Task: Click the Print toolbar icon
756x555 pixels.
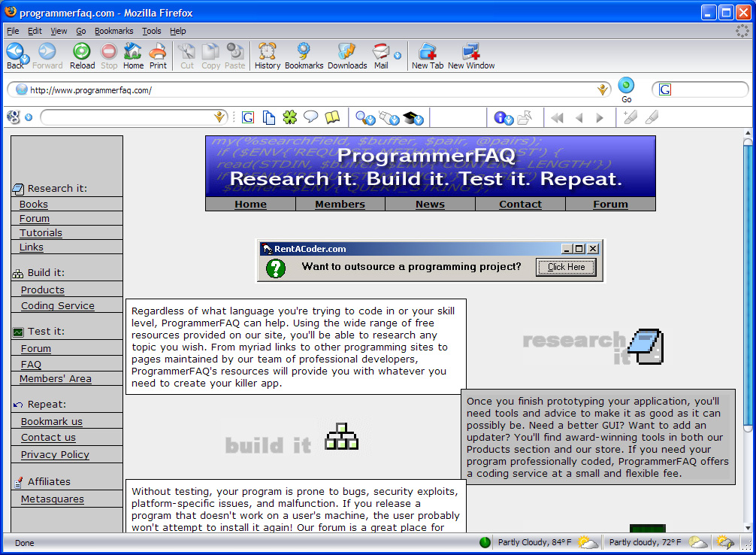Action: click(158, 56)
